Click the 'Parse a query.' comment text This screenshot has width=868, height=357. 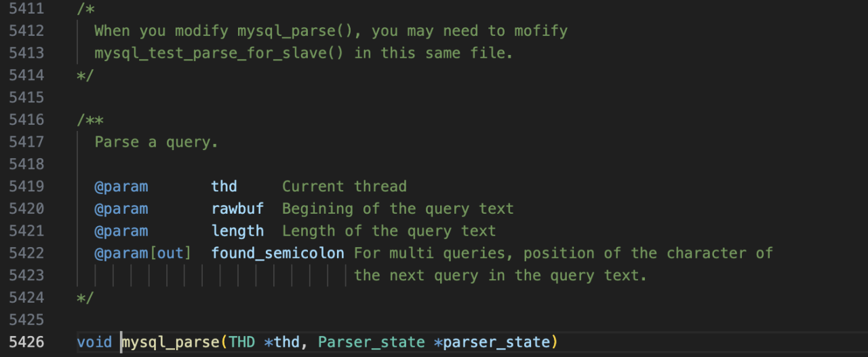pos(157,142)
